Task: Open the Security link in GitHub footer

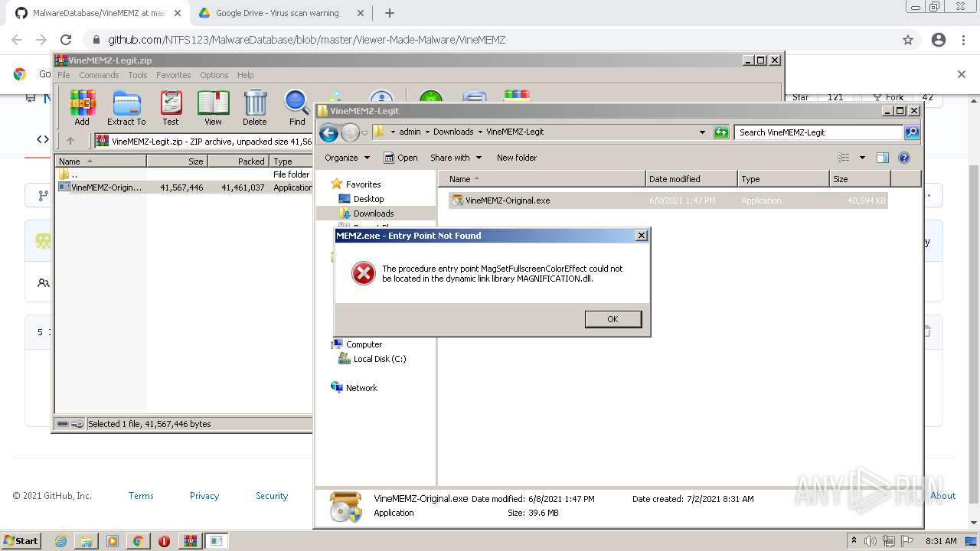Action: tap(272, 496)
